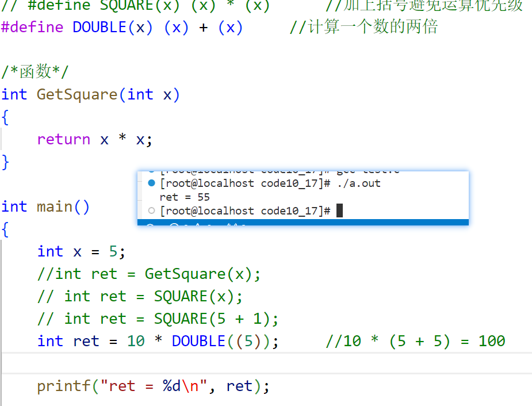Screen dimensions: 532x406
Task: Click the comment '//计算一个数的两倍'
Action: (x=364, y=27)
